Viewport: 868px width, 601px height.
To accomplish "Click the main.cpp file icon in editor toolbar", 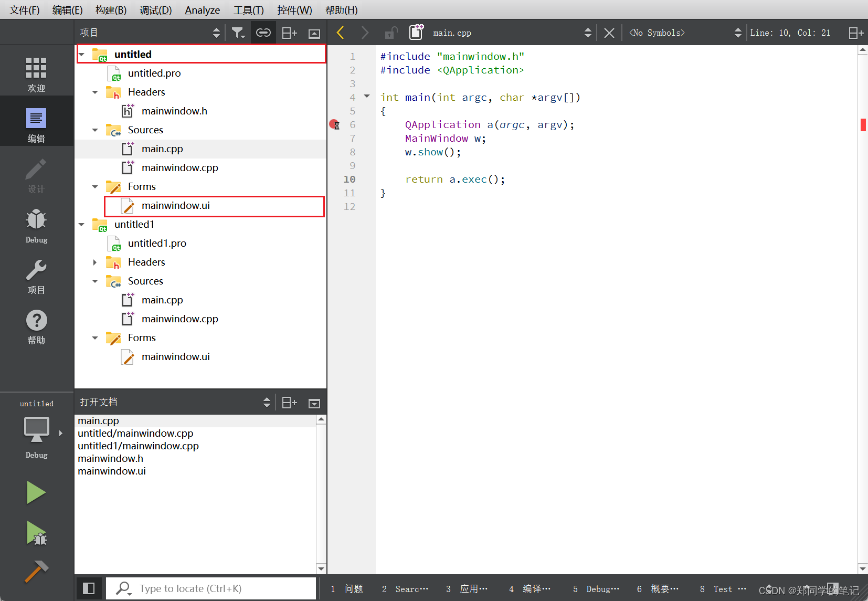I will (416, 32).
